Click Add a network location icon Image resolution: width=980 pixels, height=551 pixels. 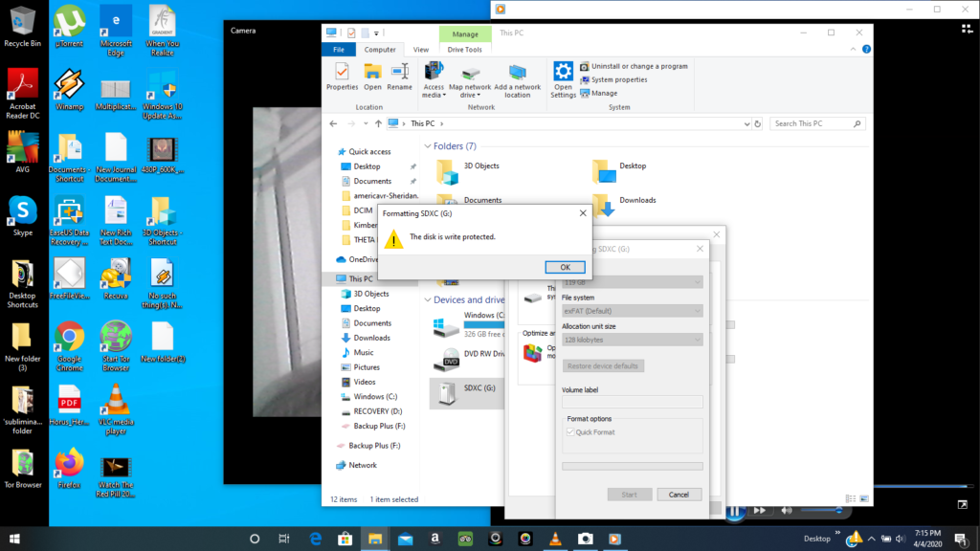click(517, 80)
